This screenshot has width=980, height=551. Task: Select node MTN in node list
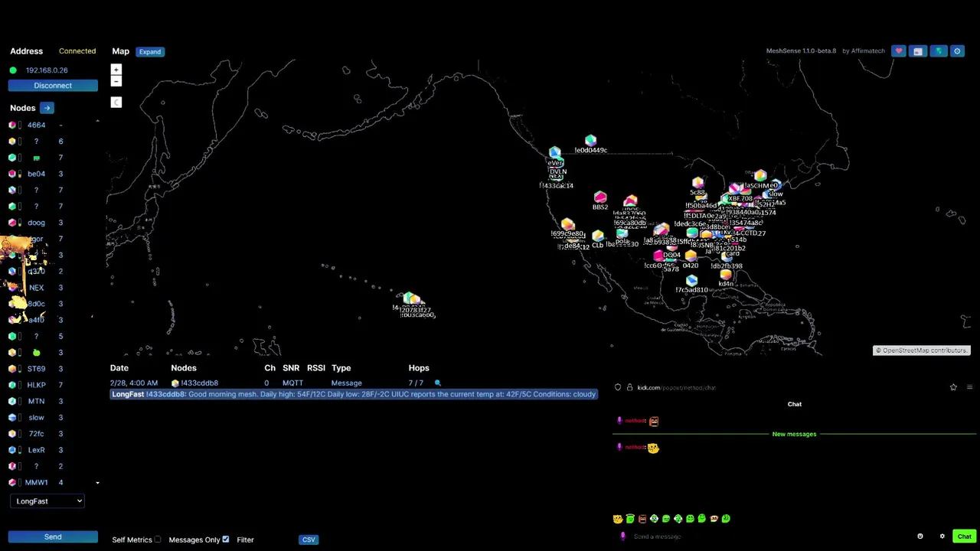[x=36, y=401]
